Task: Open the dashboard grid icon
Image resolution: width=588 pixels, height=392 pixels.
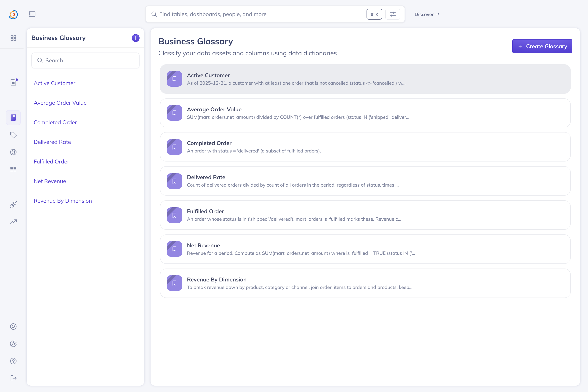Action: (x=13, y=38)
